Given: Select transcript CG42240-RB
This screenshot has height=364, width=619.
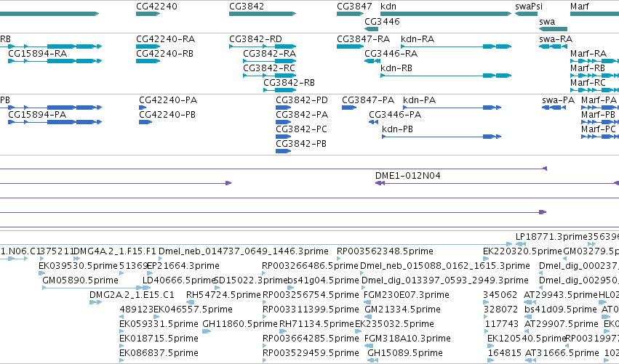Looking at the screenshot, I should (164, 54).
